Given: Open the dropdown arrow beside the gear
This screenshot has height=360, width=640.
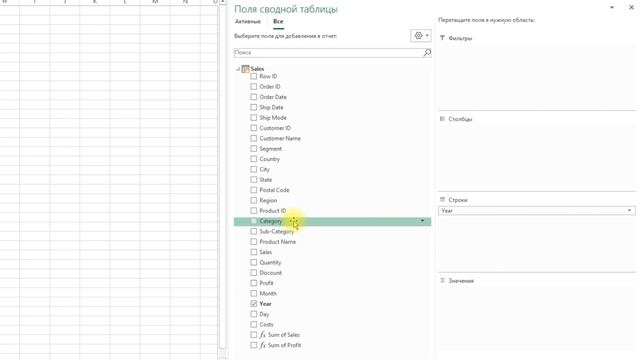Looking at the screenshot, I should (x=427, y=36).
